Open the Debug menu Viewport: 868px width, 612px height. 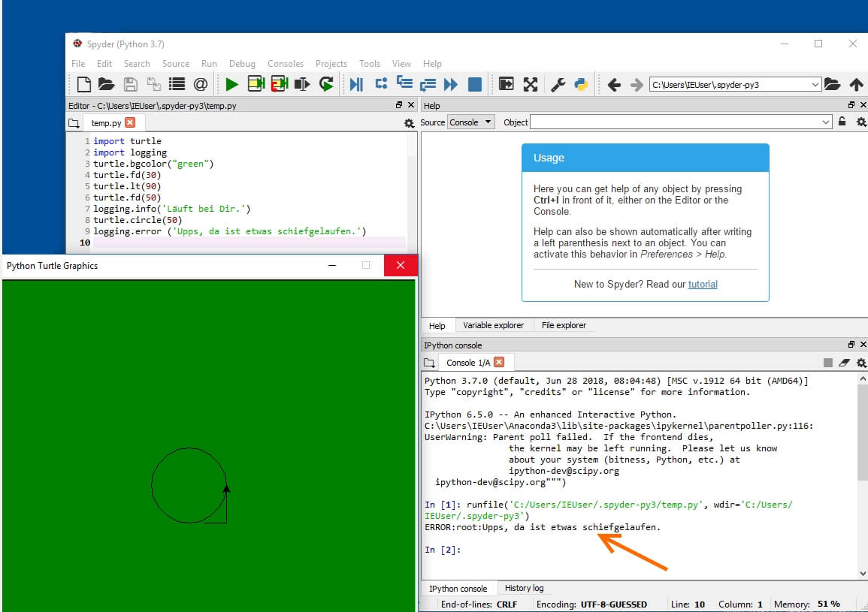pos(242,64)
